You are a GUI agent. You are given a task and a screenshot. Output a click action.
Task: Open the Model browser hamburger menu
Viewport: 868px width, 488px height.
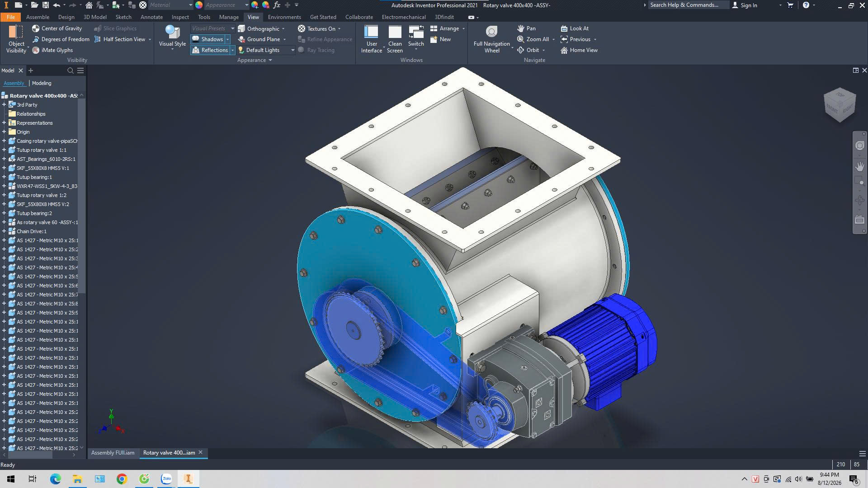tap(80, 70)
